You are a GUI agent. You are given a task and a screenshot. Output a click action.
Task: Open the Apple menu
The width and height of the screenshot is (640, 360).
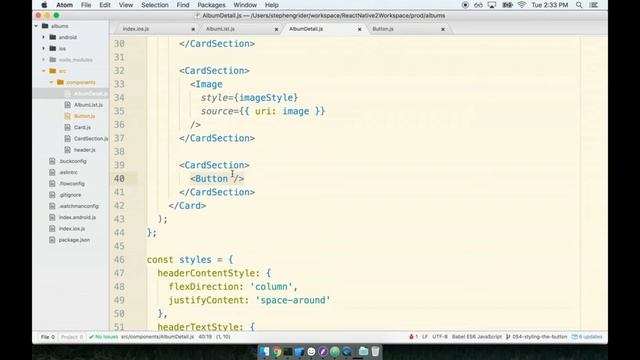pos(44,5)
